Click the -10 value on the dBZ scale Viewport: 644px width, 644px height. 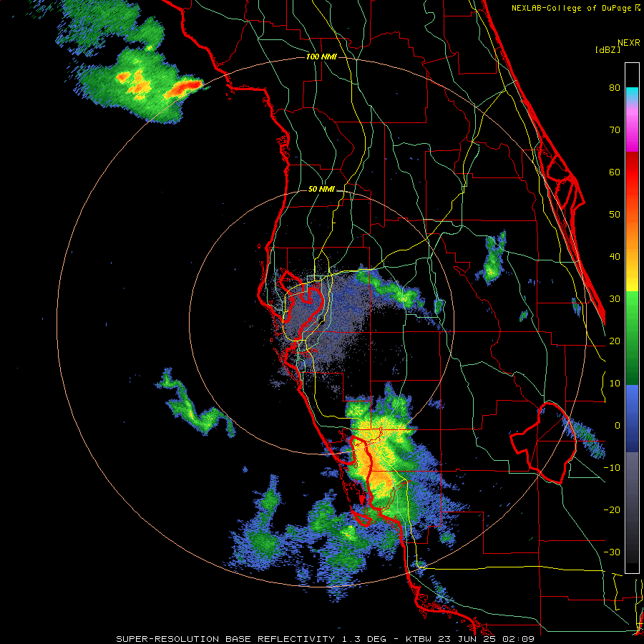coord(612,468)
